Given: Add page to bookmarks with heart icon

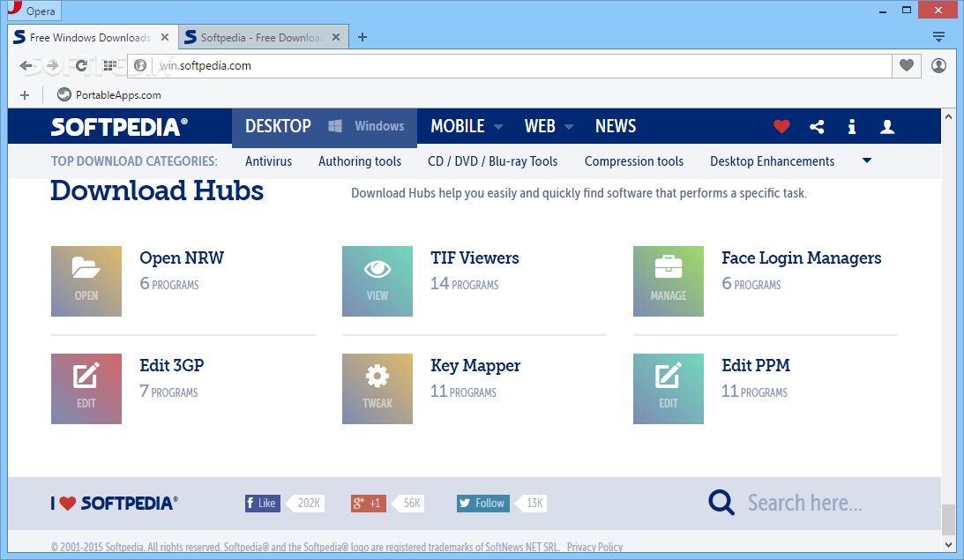Looking at the screenshot, I should pyautogui.click(x=906, y=65).
